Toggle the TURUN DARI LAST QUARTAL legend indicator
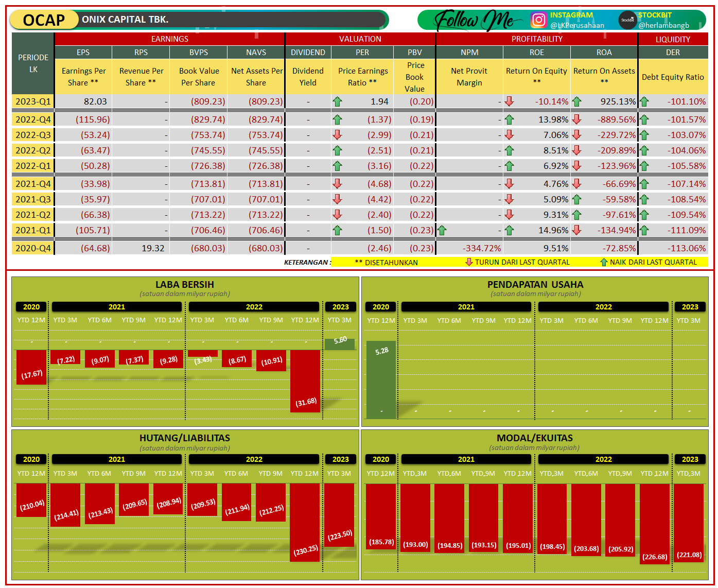The width and height of the screenshot is (718, 588). 468,262
